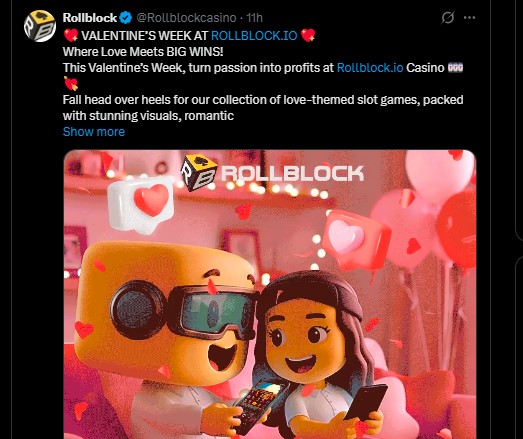Open the three-dot More options menu
This screenshot has width=523, height=439.
469,18
